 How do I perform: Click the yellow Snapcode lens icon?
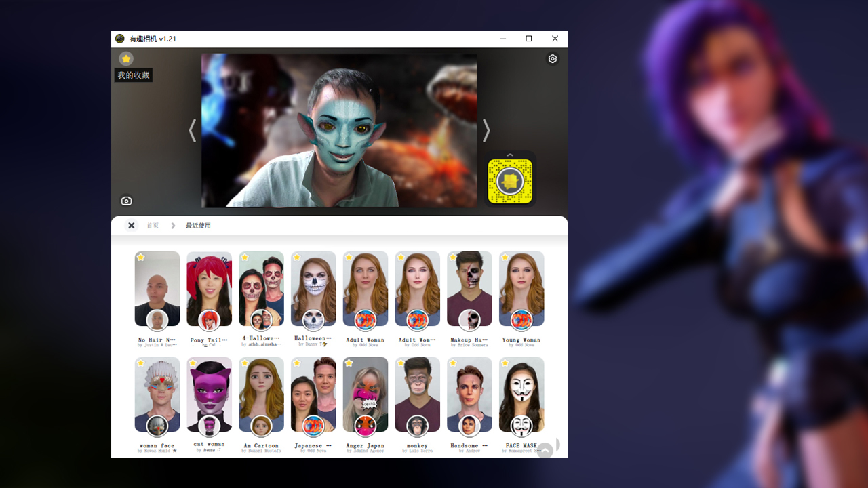coord(511,181)
